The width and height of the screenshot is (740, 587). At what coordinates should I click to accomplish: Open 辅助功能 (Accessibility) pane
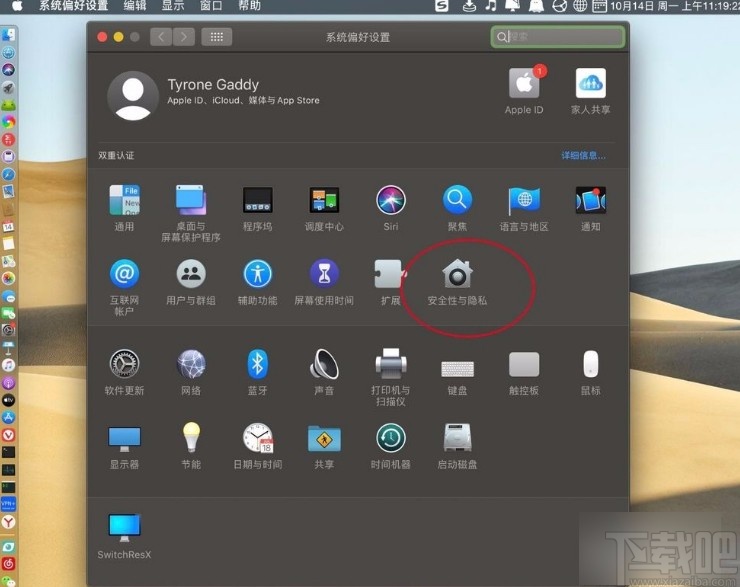258,274
